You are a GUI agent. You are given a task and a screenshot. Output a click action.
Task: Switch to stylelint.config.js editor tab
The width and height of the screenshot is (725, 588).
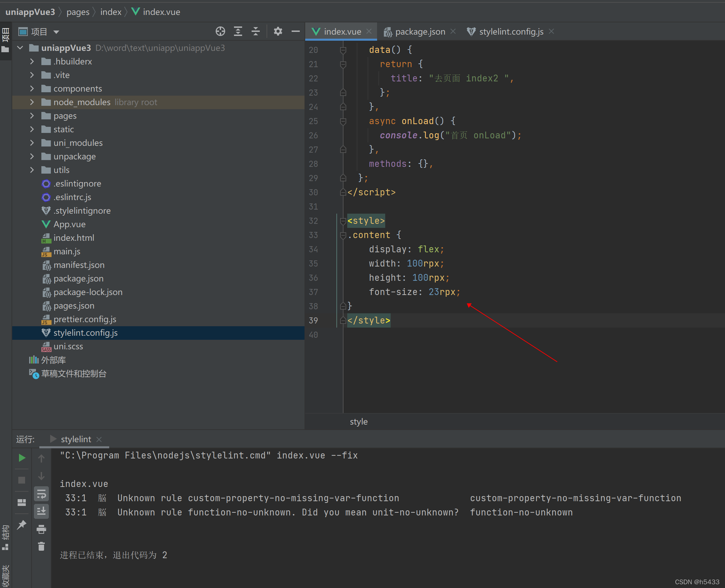click(x=511, y=32)
